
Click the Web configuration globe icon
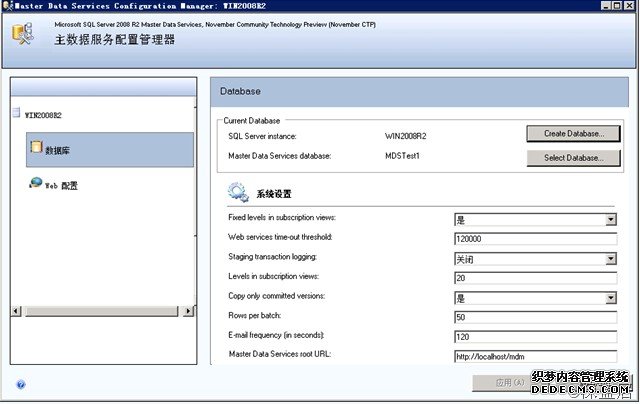pos(36,183)
